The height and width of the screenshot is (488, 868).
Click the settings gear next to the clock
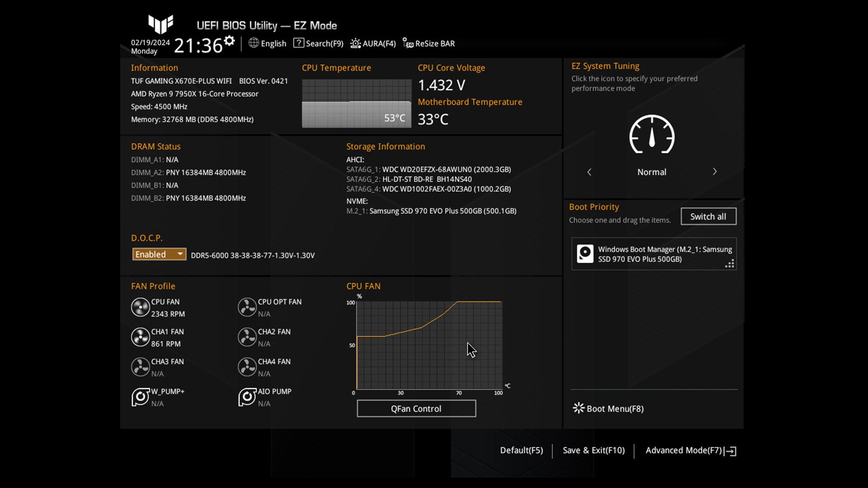[230, 41]
